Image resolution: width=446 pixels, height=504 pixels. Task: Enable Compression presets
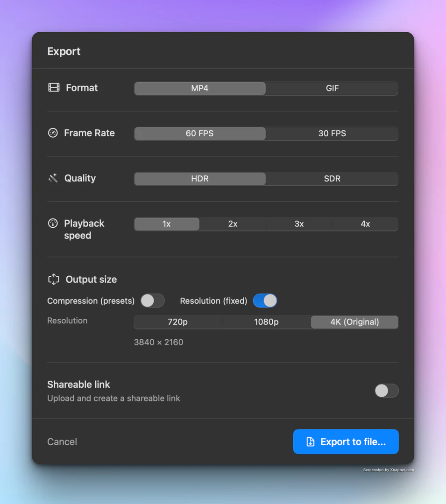(152, 301)
